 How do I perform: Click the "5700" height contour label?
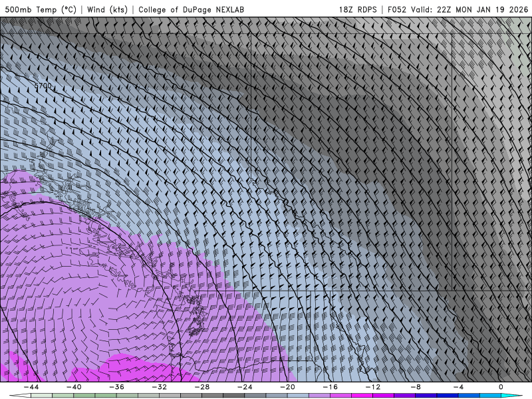click(x=43, y=86)
